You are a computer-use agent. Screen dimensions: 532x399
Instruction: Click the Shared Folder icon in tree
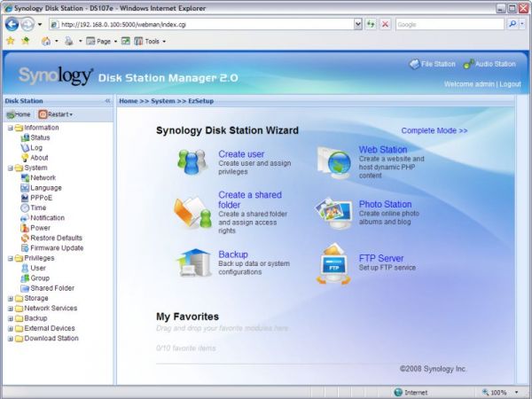(25, 288)
